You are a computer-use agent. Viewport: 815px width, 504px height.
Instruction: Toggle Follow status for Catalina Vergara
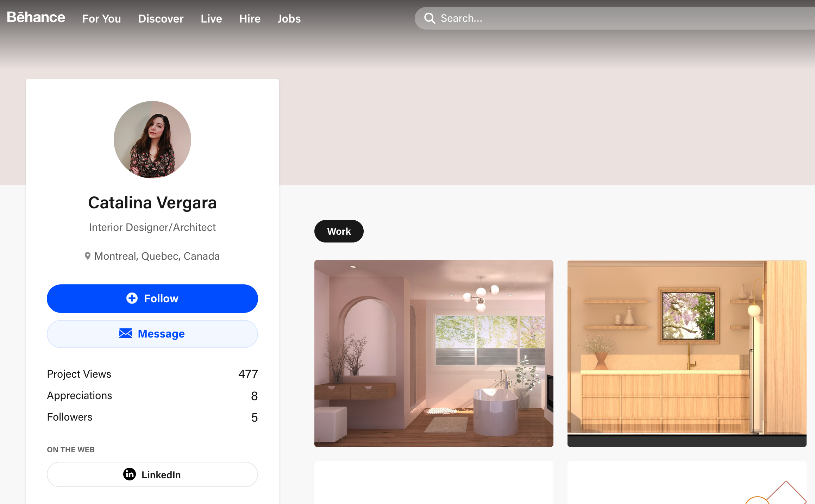[x=152, y=298]
